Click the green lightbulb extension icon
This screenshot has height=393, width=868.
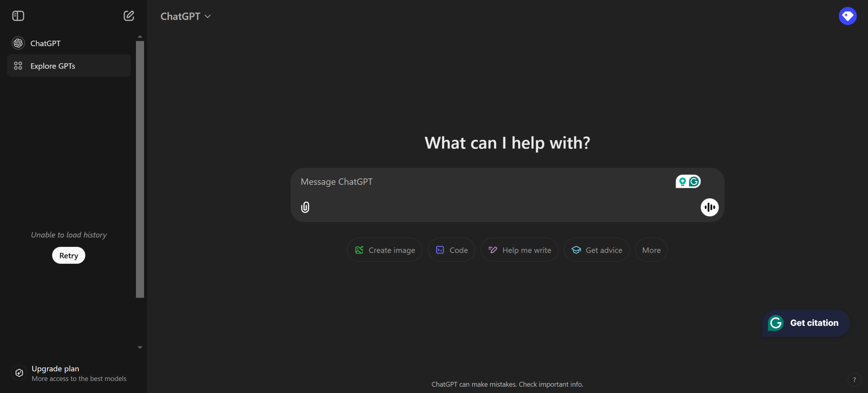click(682, 182)
